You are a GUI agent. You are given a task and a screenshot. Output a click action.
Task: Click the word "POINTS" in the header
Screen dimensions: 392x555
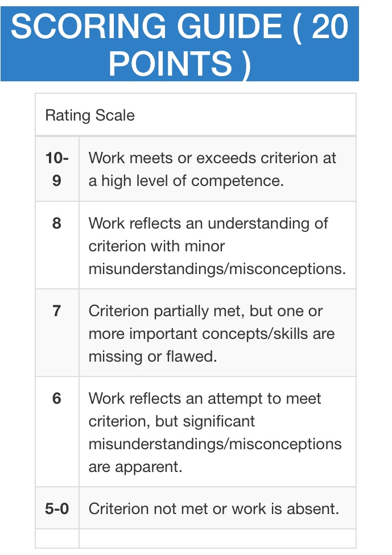(x=171, y=63)
